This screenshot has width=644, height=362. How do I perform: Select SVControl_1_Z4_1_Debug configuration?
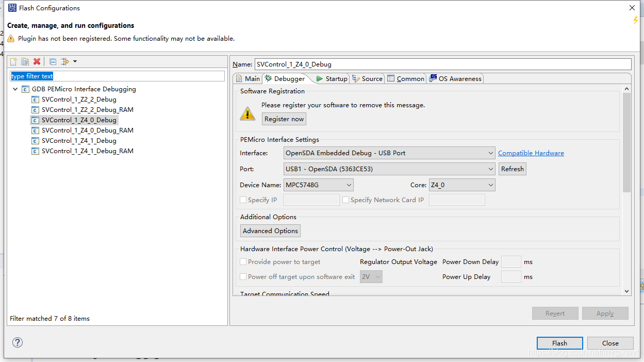click(79, 140)
